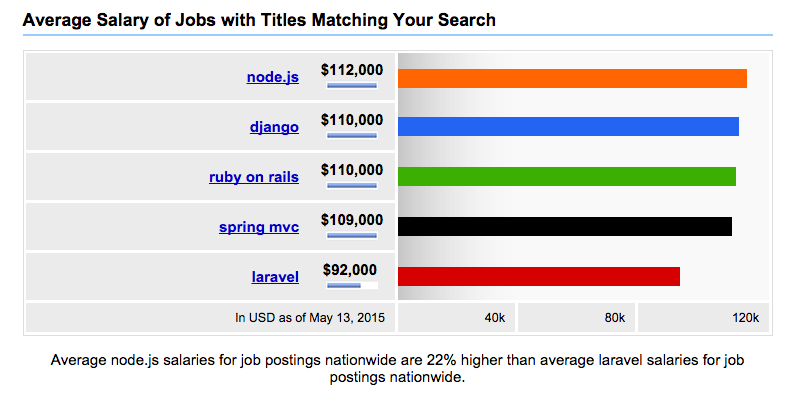Screen dimensions: 795x399
Task: Click the 80k axis label
Action: pos(615,318)
